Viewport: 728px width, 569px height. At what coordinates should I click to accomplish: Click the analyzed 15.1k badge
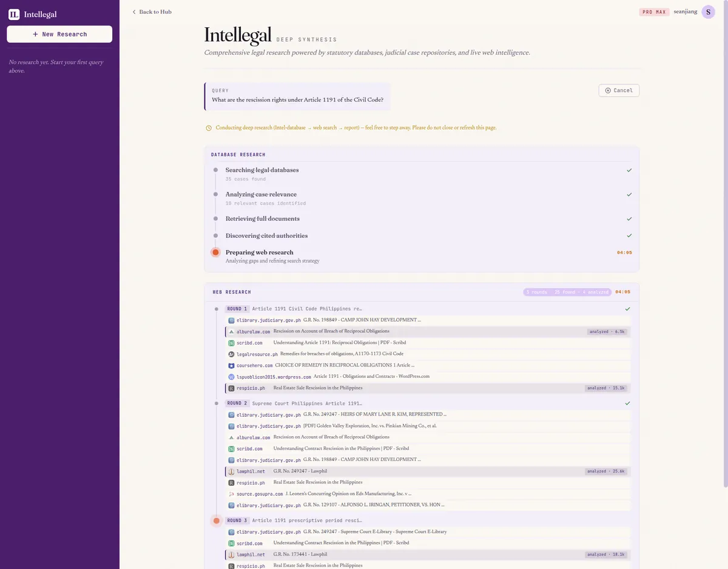coord(606,388)
